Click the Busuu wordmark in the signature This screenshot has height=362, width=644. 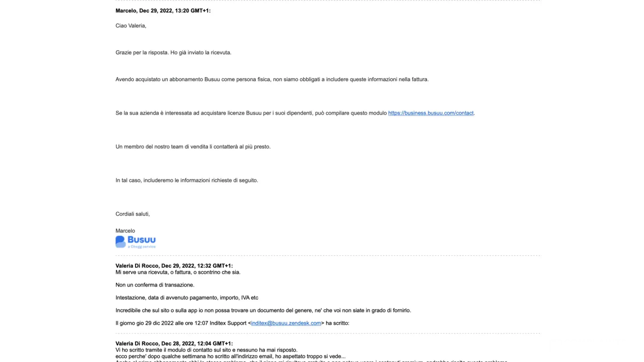tap(142, 240)
